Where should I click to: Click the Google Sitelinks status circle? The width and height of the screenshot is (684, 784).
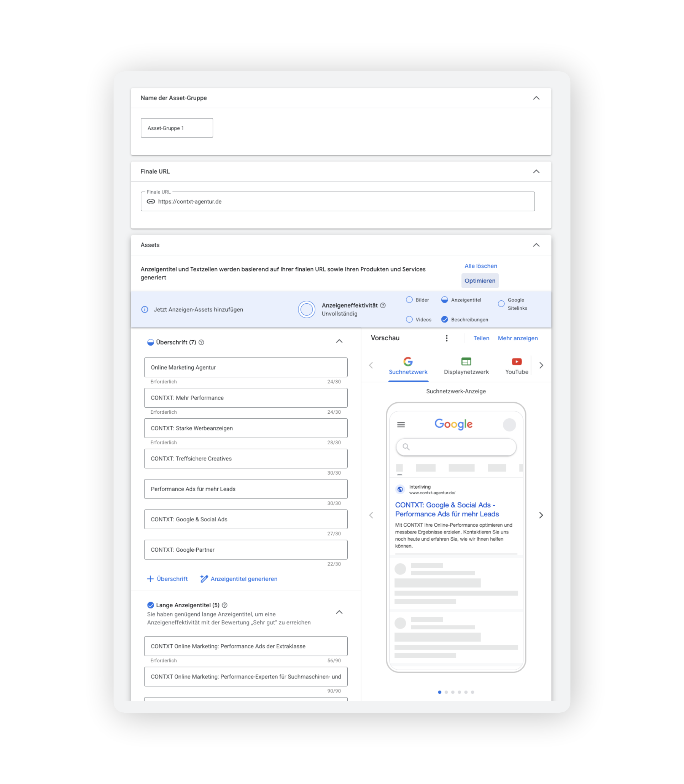coord(501,304)
